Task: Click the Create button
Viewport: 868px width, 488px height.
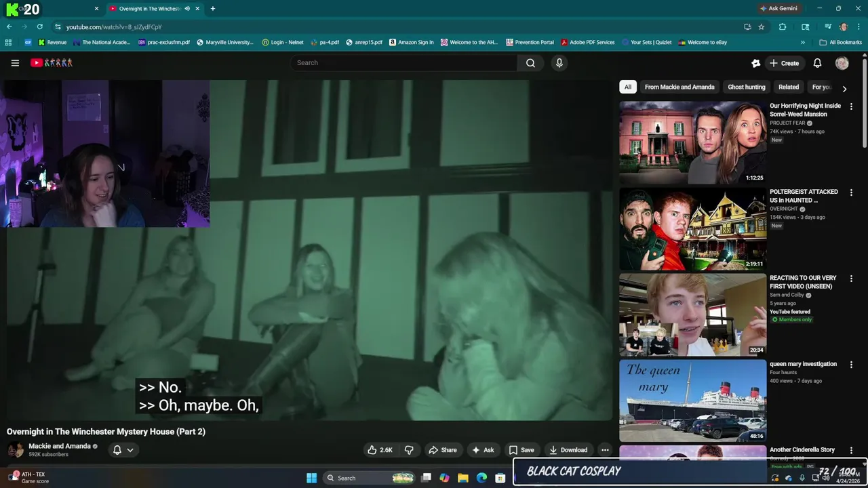Action: 784,63
